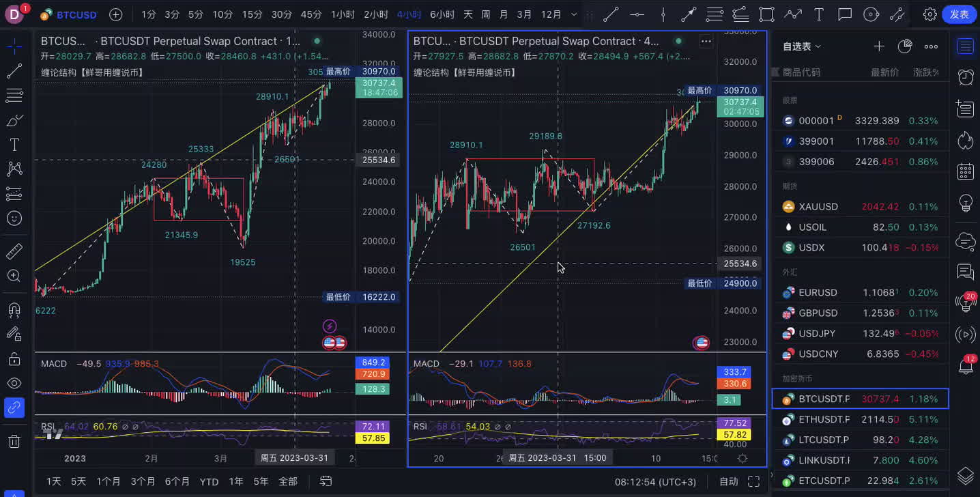This screenshot has width=980, height=497.
Task: Expand the timeframe list chevron after 12月
Action: pos(573,14)
